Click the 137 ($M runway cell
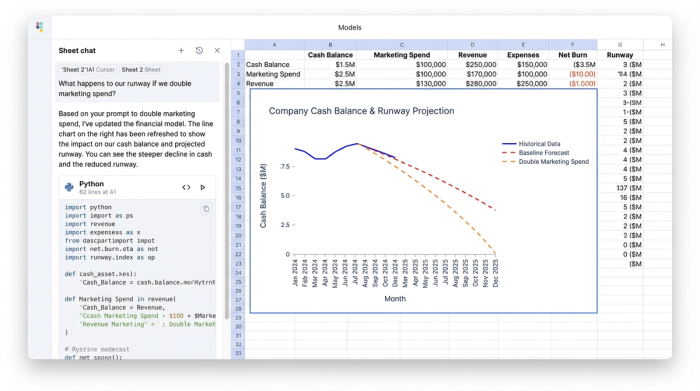 coord(620,188)
